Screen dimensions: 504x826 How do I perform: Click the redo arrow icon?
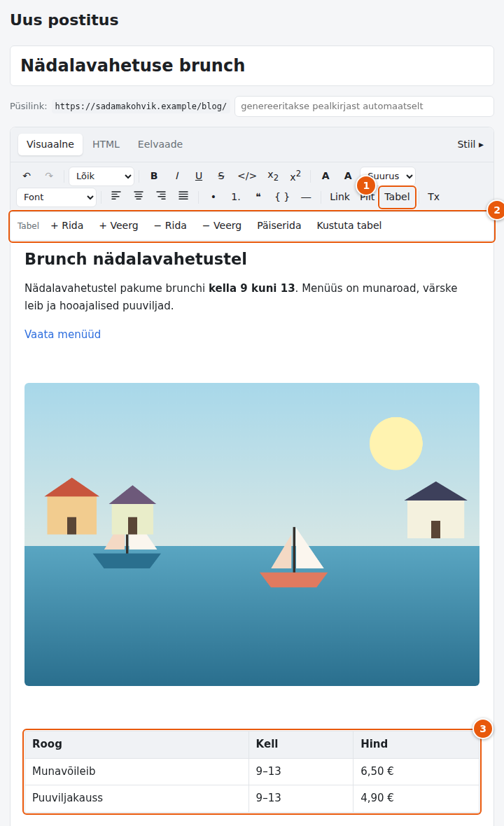click(49, 176)
